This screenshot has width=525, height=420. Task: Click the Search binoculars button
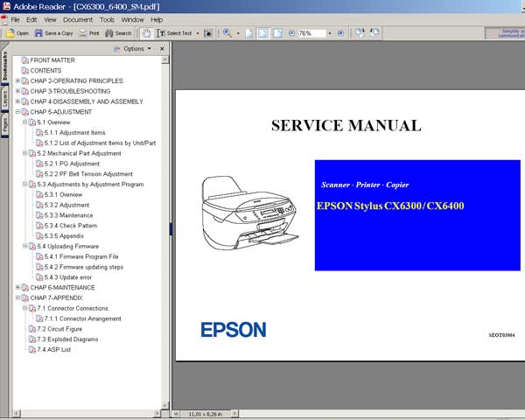click(x=118, y=33)
